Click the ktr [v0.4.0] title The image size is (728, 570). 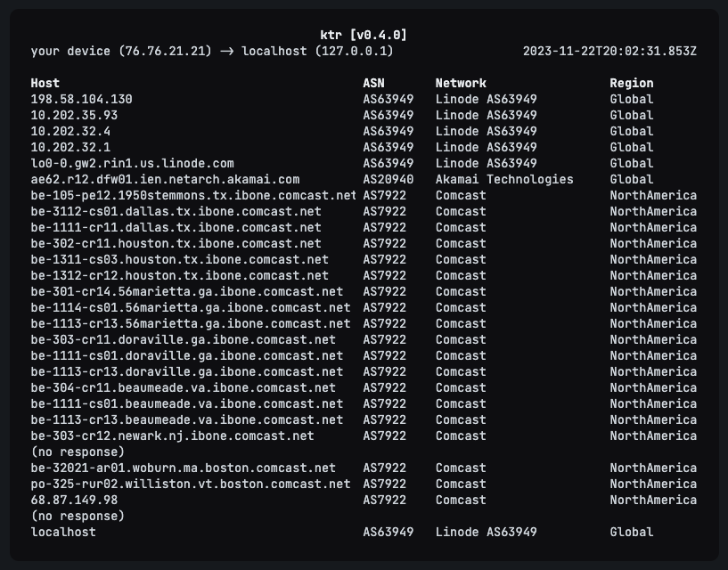coord(364,35)
